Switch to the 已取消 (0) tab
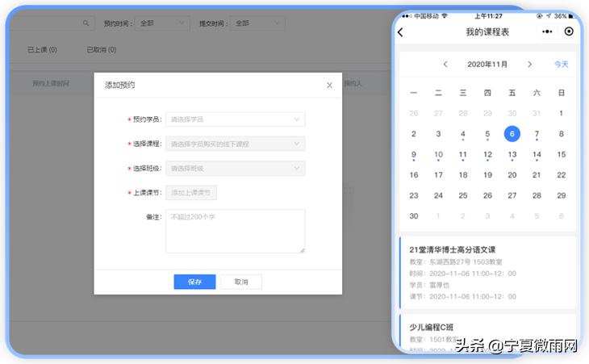Image resolution: width=589 pixels, height=364 pixels. click(102, 49)
